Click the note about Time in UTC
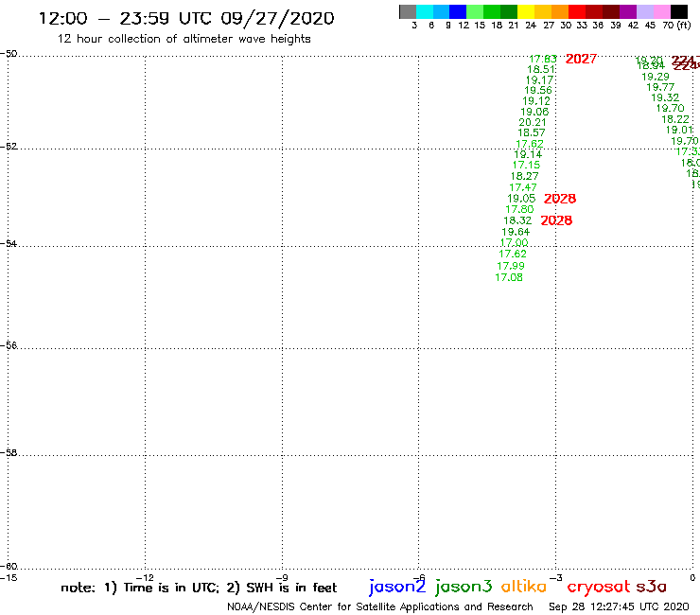Screen dimensions: 700x615 click(x=199, y=588)
